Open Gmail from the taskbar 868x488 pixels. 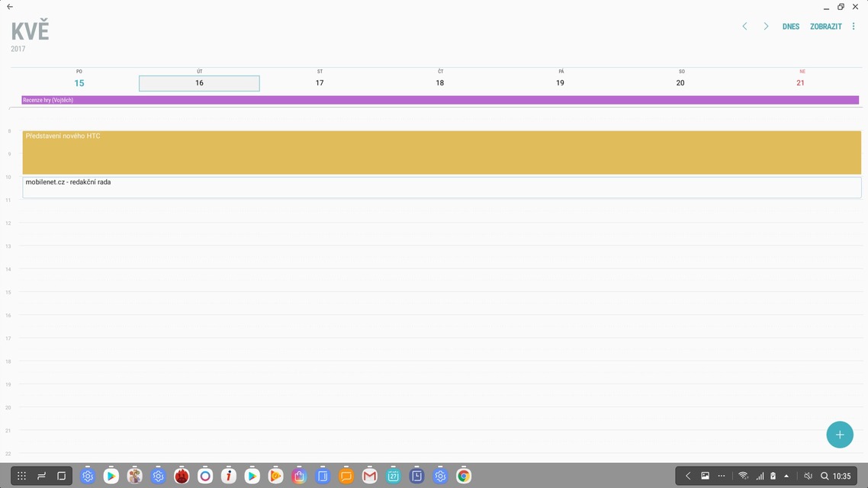click(x=370, y=477)
